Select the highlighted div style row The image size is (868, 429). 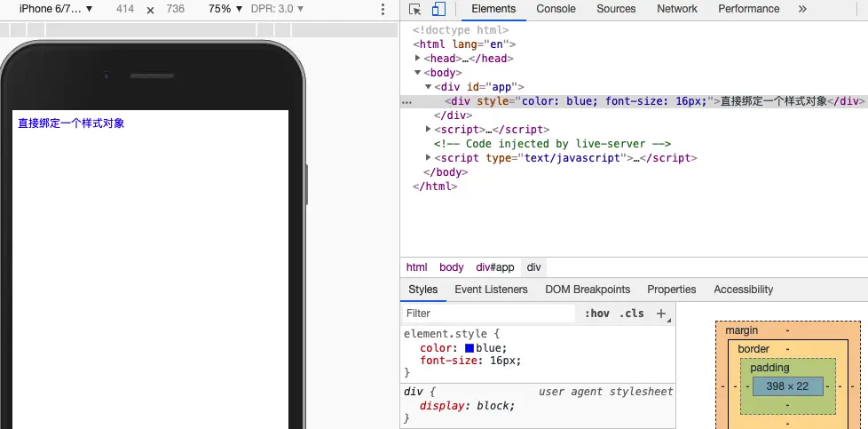634,101
